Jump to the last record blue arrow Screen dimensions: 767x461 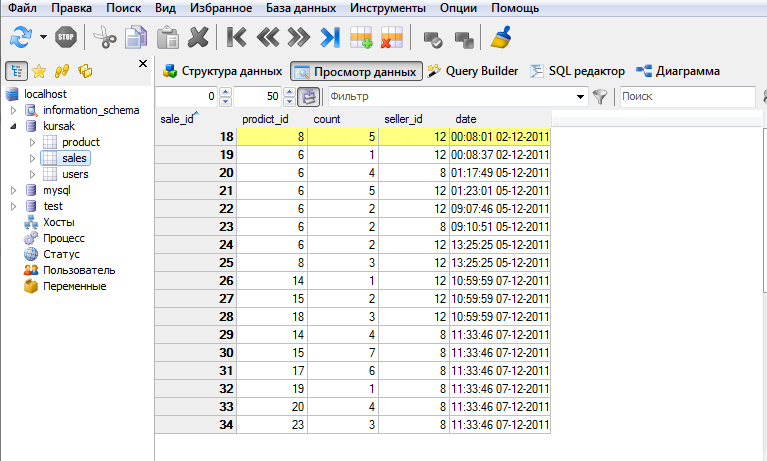pyautogui.click(x=330, y=37)
